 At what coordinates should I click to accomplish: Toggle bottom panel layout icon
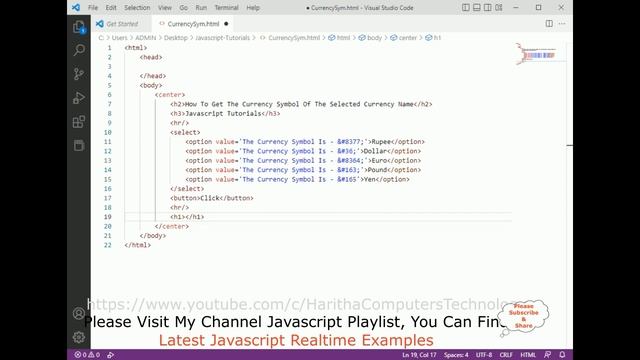click(476, 7)
